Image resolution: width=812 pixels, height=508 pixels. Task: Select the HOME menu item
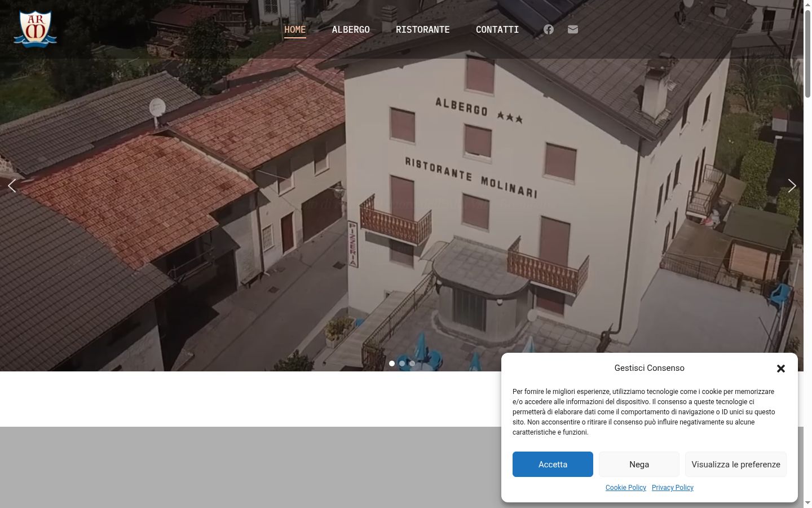295,29
